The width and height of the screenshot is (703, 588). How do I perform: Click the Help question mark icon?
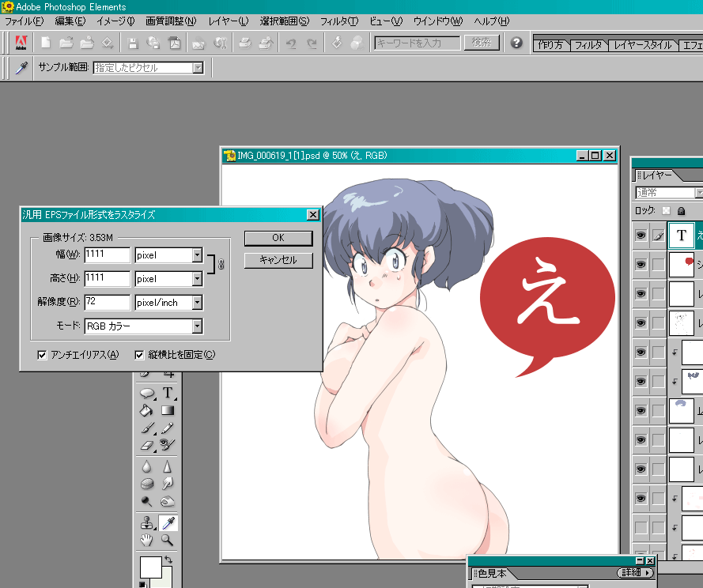[x=516, y=43]
